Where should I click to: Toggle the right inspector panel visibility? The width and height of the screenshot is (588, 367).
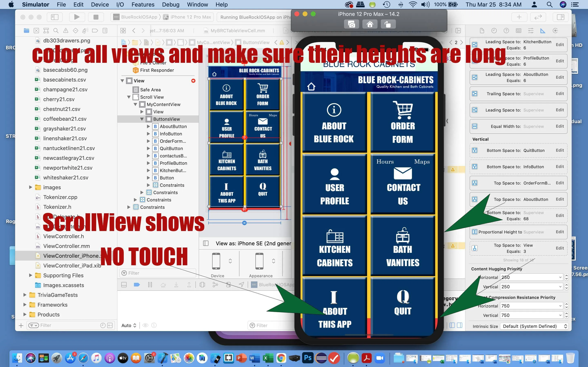[x=560, y=17]
